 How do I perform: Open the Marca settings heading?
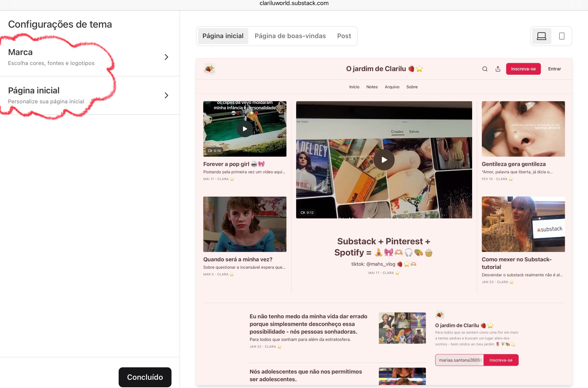(x=20, y=52)
